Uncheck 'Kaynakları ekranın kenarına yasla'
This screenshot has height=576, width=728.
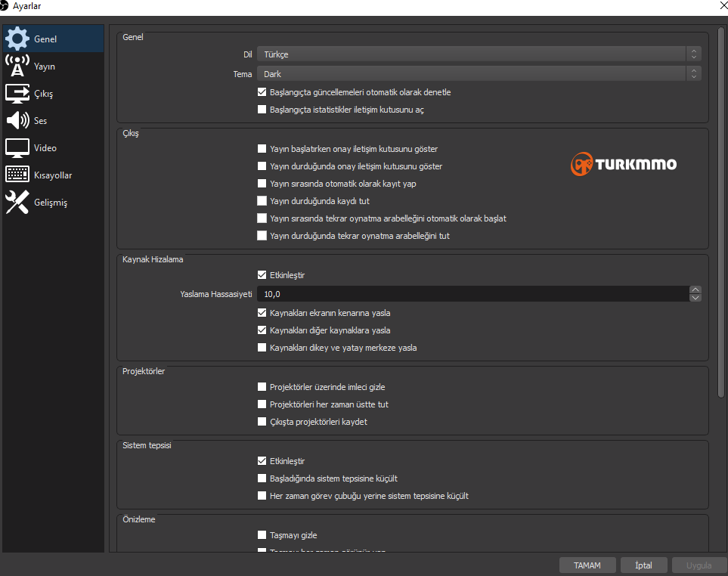point(262,313)
